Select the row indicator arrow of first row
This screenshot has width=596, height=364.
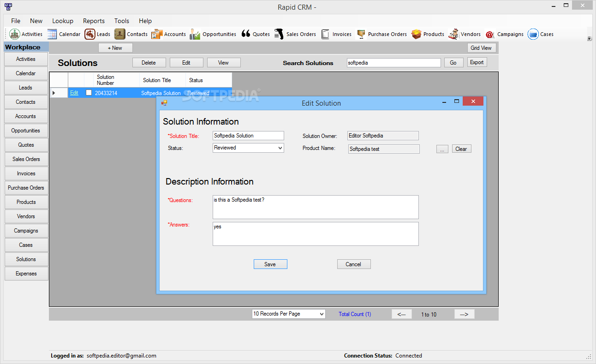pos(54,93)
